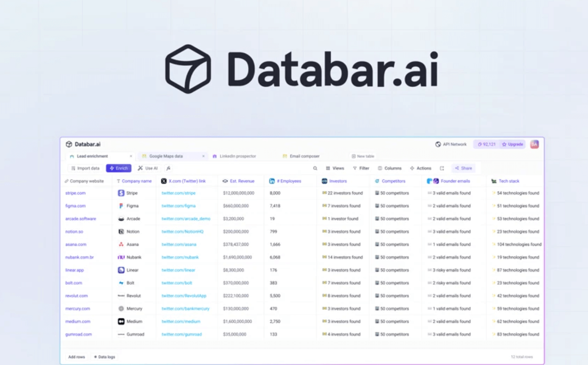
Task: Click the user avatar in top right
Action: [x=534, y=144]
